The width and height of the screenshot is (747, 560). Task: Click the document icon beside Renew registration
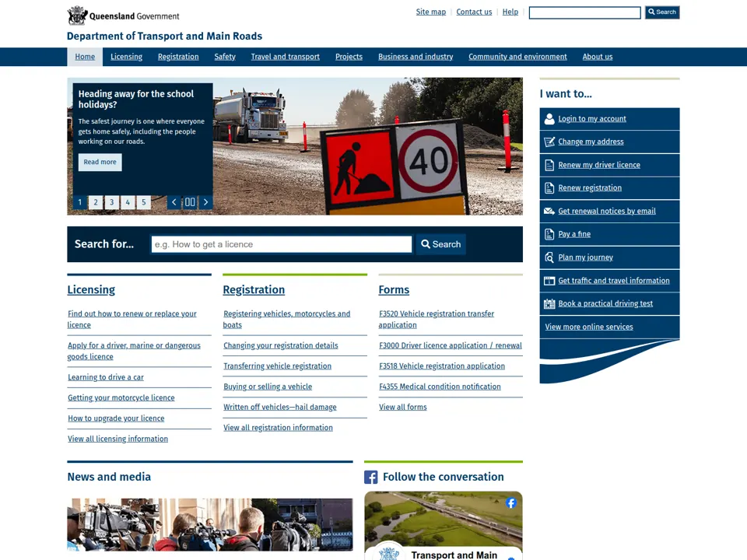point(549,188)
